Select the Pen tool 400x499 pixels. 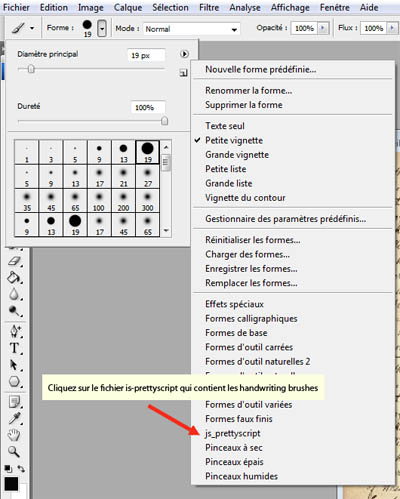(x=15, y=331)
